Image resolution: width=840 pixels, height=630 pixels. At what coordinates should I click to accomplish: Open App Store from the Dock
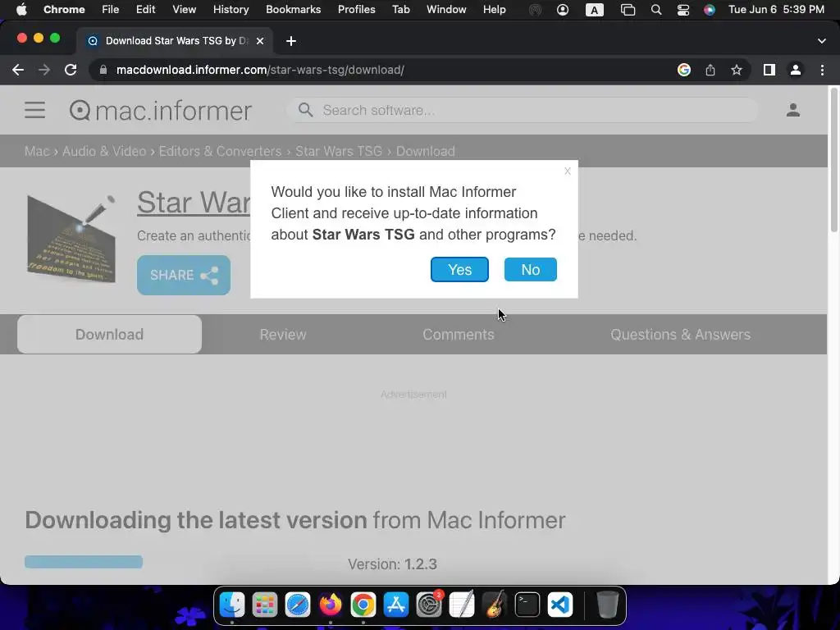pyautogui.click(x=396, y=605)
